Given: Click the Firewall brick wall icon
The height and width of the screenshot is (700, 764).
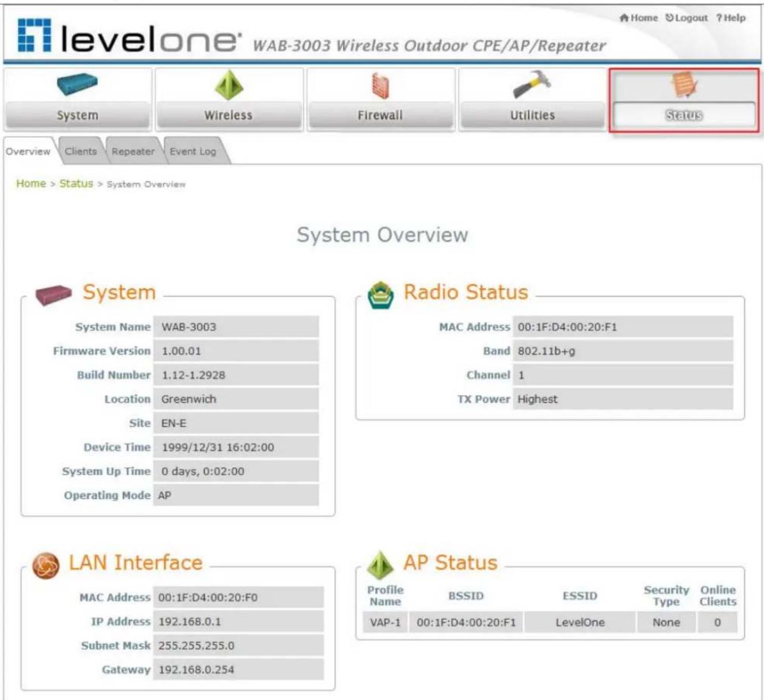Looking at the screenshot, I should click(380, 86).
